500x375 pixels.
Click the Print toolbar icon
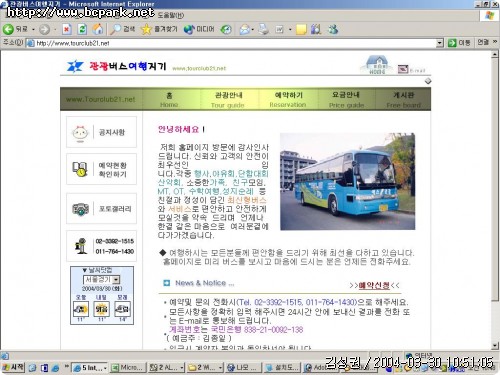(264, 29)
